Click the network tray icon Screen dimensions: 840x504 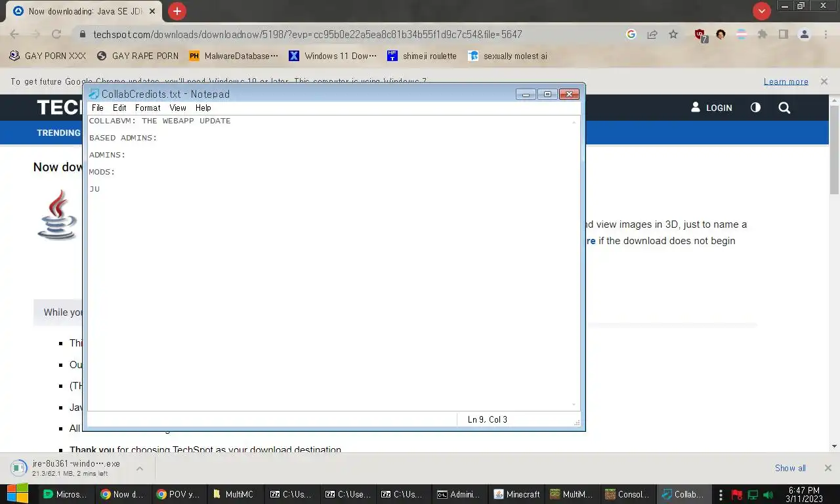(x=752, y=494)
